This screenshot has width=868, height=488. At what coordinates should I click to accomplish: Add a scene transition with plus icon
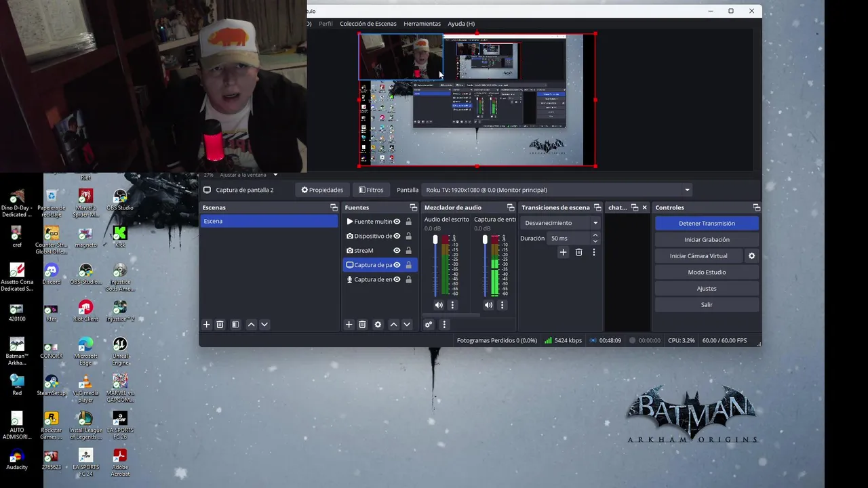(563, 252)
